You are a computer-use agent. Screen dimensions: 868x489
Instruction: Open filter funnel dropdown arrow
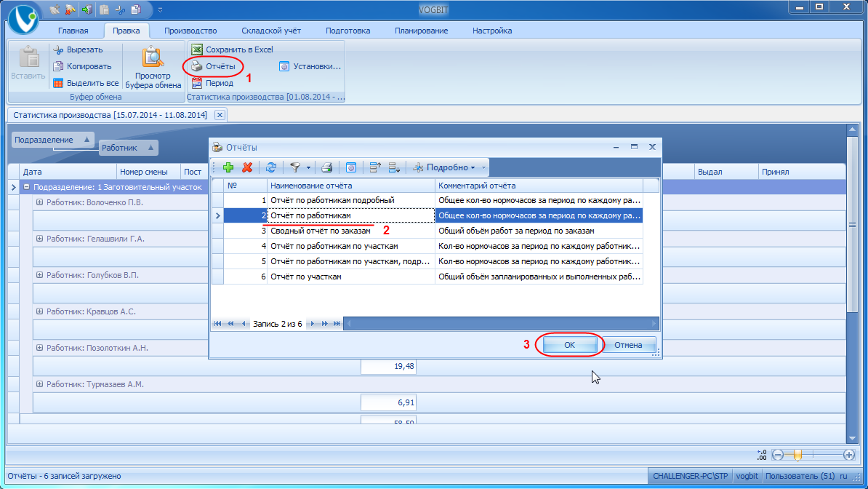click(308, 167)
